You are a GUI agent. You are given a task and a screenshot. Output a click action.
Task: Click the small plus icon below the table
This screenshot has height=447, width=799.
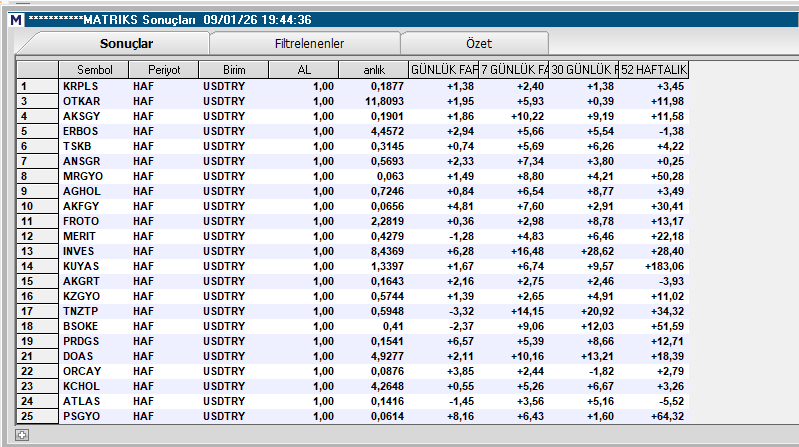pos(22,435)
